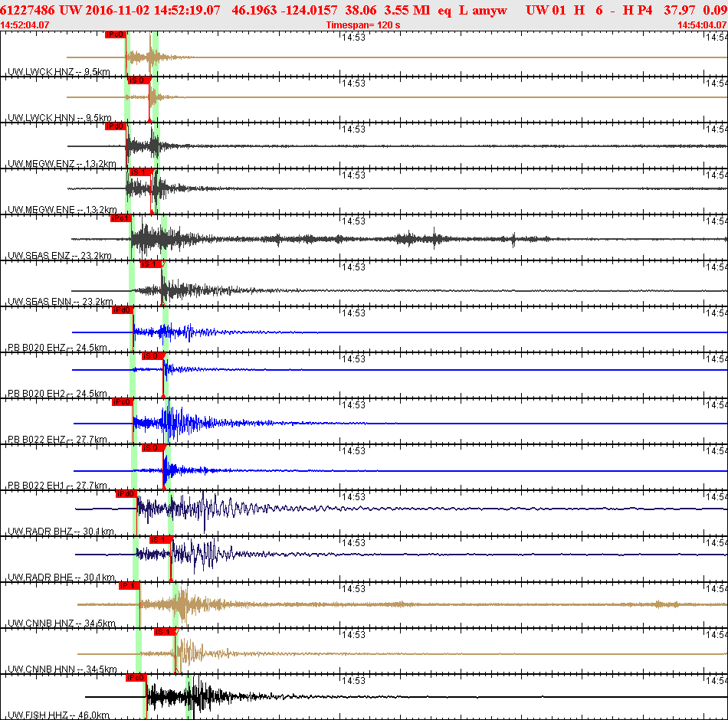Screen dimensions: 728x720
Task: Click the iPd0 pick flag on B020 EHZ
Action: (123, 310)
